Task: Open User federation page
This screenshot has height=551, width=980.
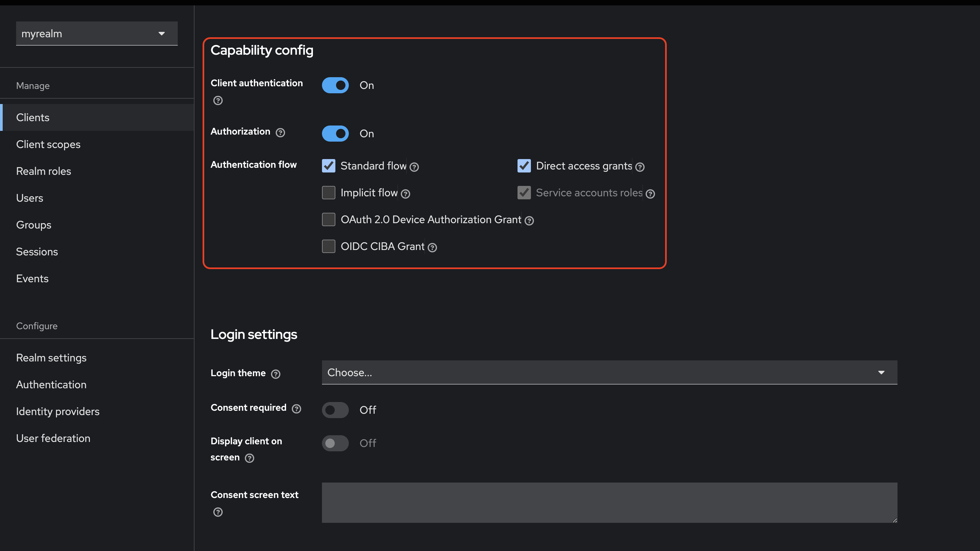Action: tap(97, 438)
